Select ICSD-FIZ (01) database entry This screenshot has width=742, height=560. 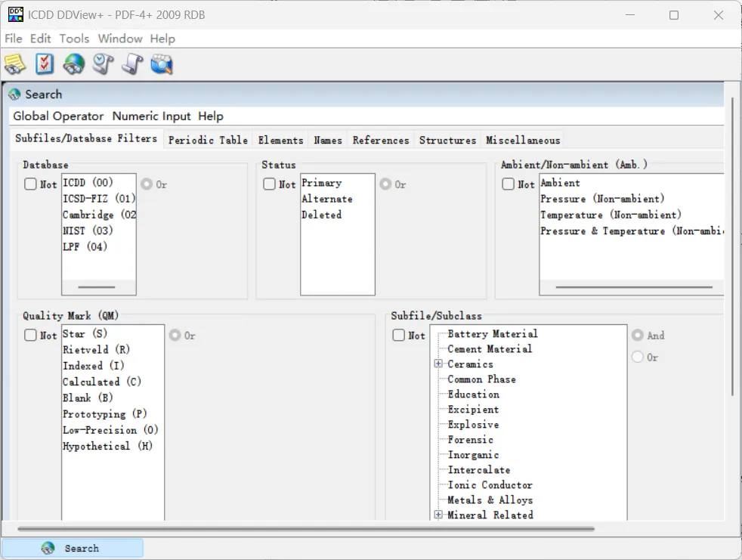(x=99, y=198)
